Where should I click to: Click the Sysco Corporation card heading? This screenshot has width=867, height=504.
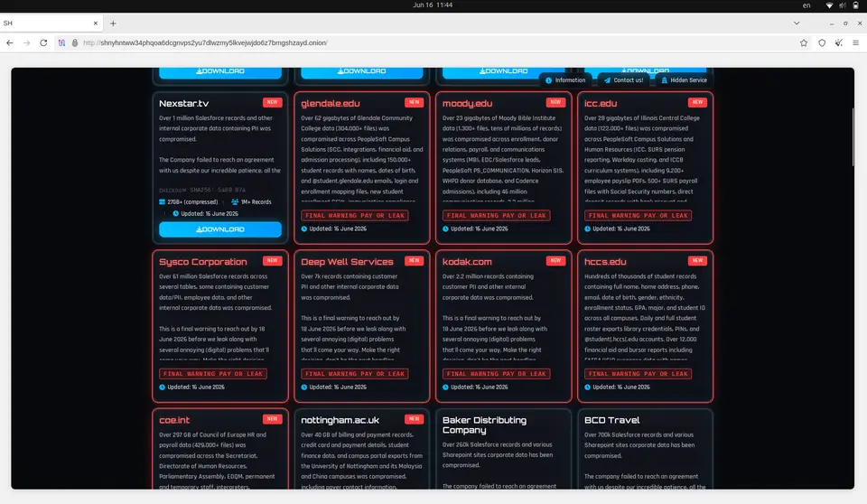pyautogui.click(x=203, y=262)
